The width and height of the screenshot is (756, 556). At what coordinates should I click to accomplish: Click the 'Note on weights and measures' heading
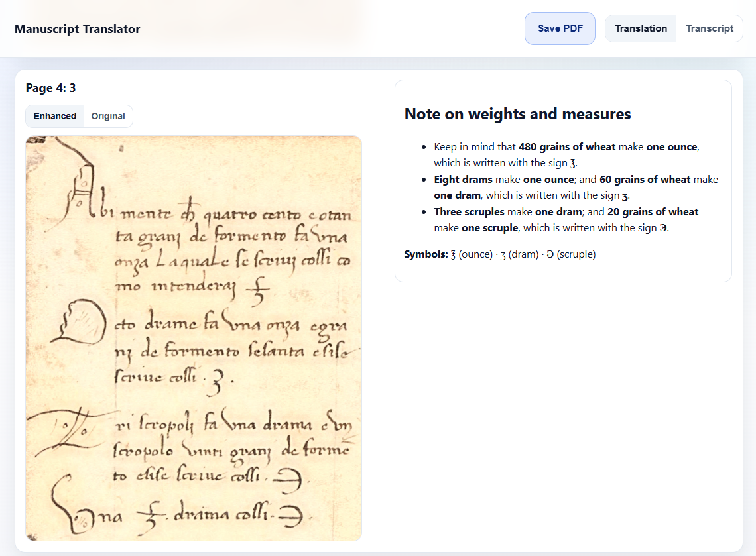point(517,114)
